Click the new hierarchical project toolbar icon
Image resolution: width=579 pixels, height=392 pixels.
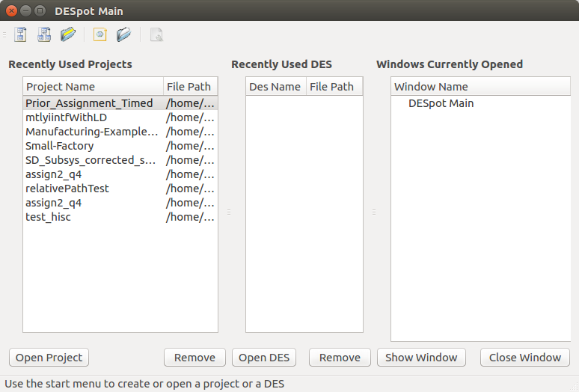click(x=44, y=34)
